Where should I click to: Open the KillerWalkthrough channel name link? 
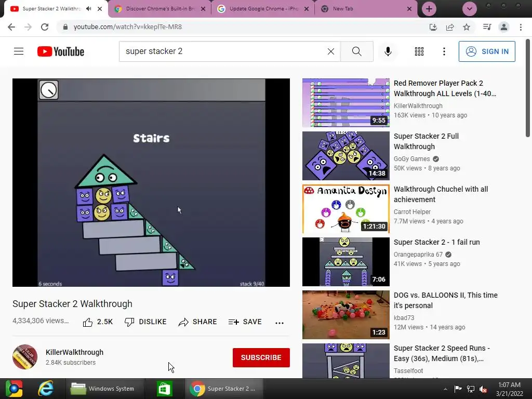(74, 352)
